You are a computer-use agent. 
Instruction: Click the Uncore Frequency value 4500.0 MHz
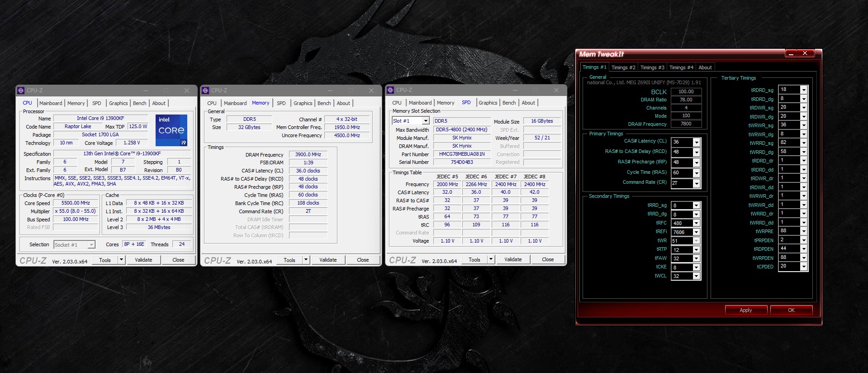point(347,135)
